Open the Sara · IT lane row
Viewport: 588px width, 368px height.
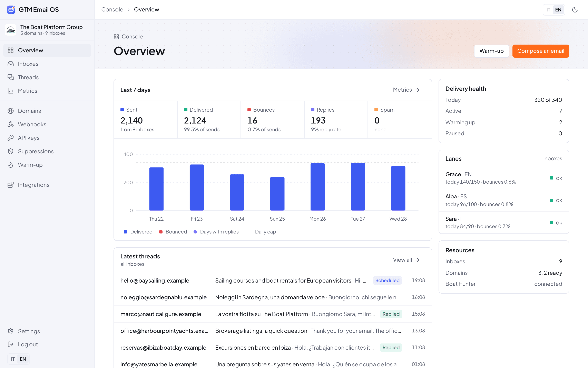[x=504, y=223]
